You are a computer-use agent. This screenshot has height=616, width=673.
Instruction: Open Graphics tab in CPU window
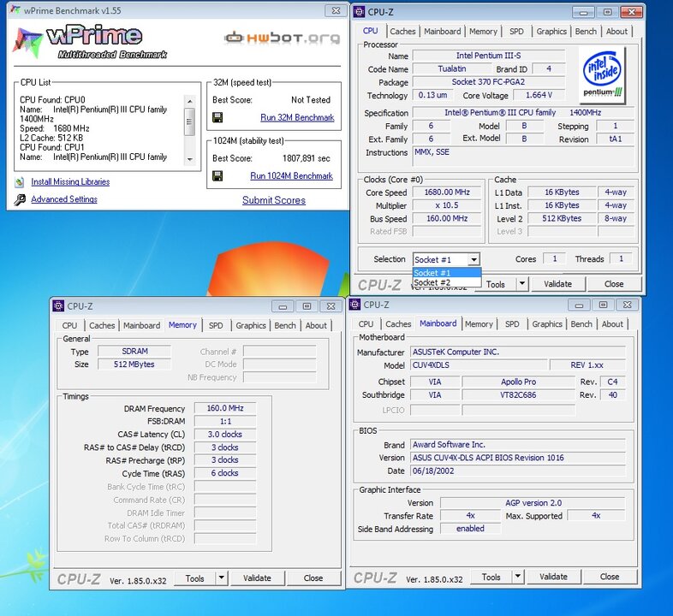[x=551, y=32]
